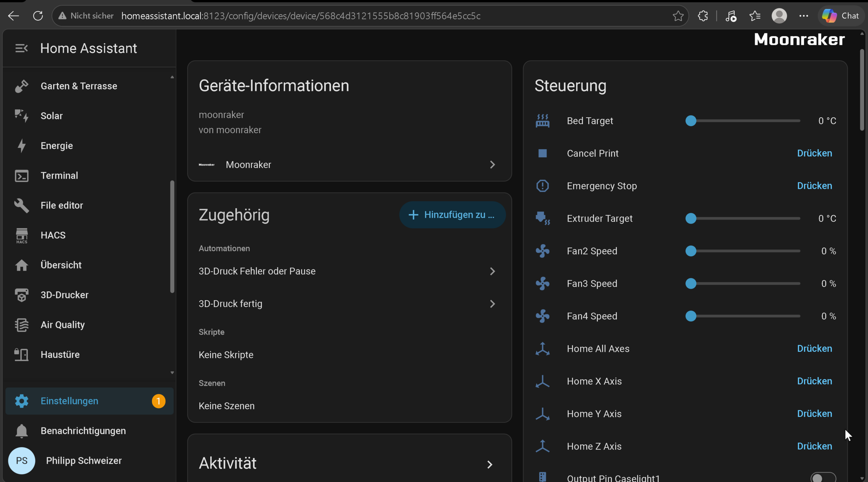This screenshot has width=868, height=482.
Task: Click the Home All Axes axis icon
Action: tap(542, 348)
